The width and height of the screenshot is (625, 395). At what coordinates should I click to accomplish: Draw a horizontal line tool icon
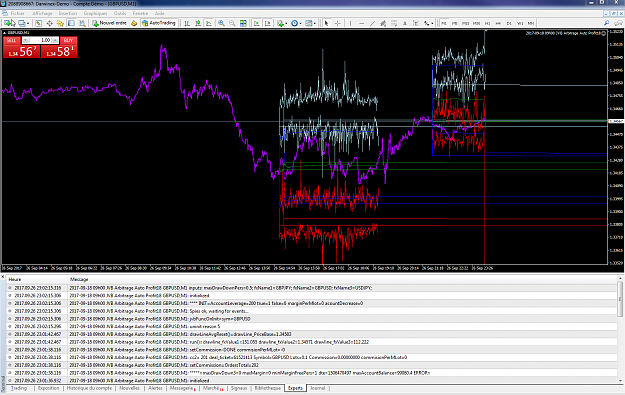(x=362, y=23)
